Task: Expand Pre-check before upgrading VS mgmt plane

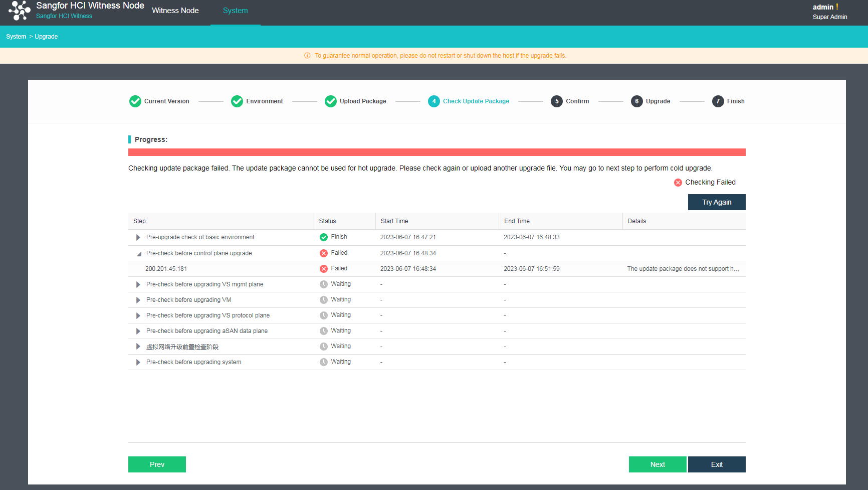Action: 138,284
